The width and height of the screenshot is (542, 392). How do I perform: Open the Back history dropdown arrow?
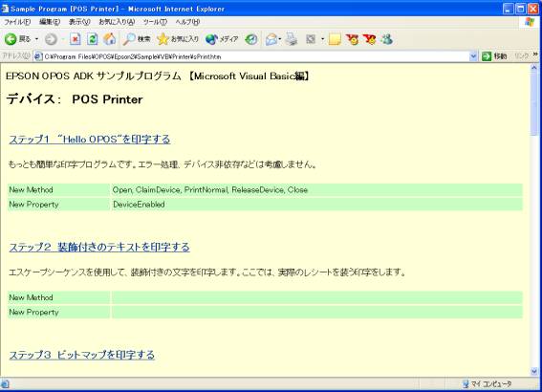36,39
